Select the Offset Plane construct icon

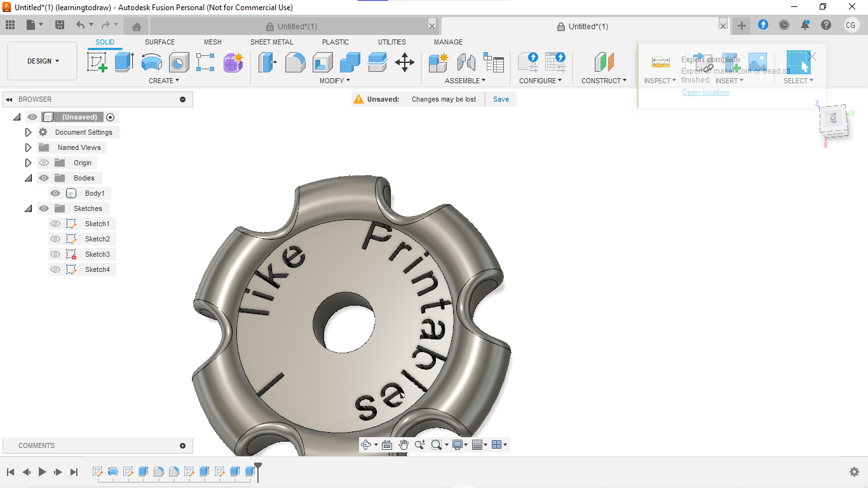(x=604, y=62)
